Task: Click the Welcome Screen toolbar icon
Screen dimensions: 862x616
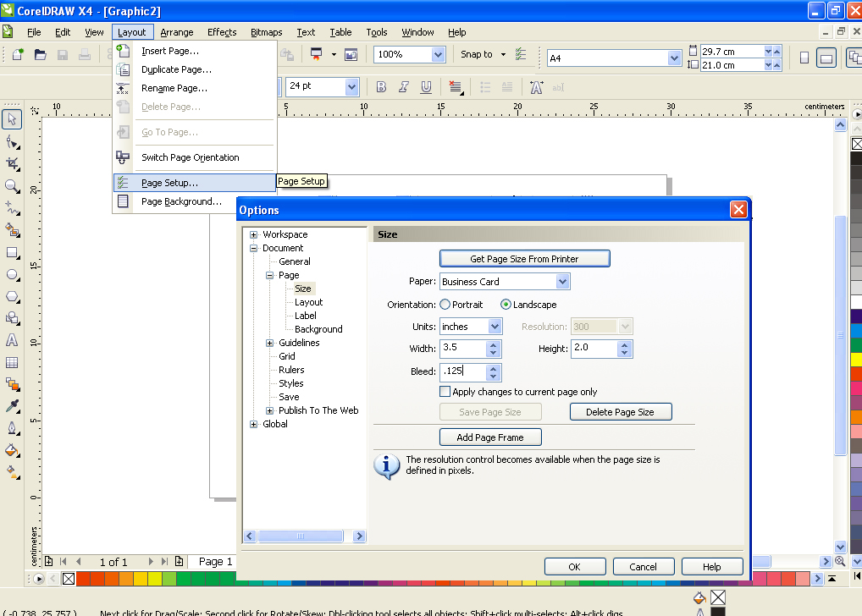Action: [x=351, y=54]
